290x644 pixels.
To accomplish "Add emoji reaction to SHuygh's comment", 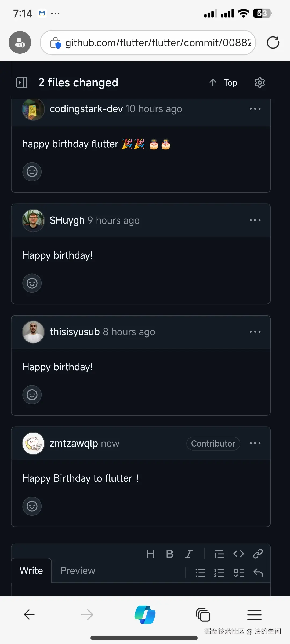I will coord(32,283).
